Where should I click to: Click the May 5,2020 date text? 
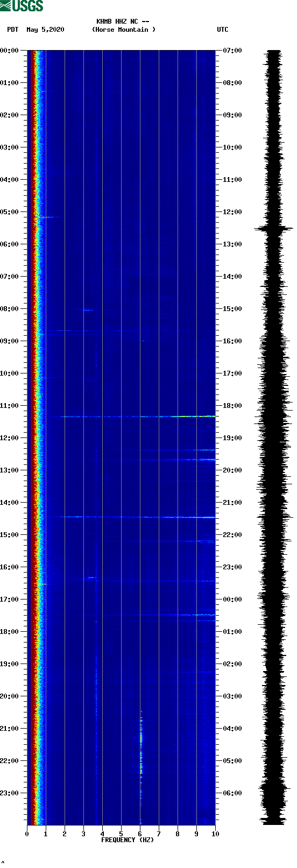(x=45, y=30)
